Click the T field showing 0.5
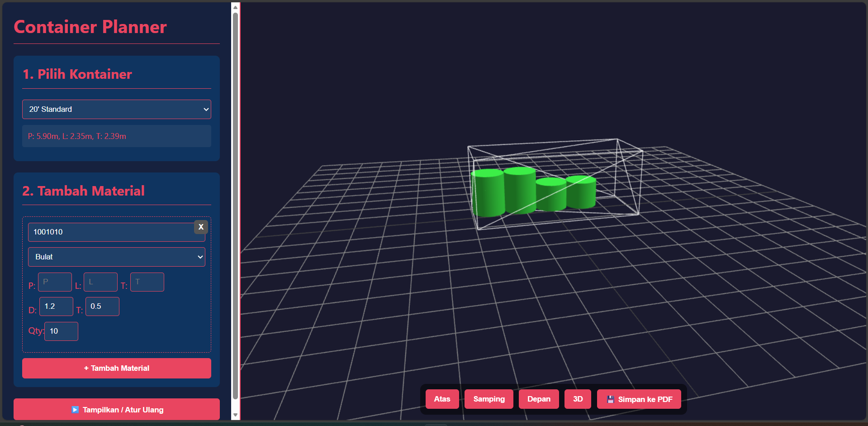 tap(102, 306)
